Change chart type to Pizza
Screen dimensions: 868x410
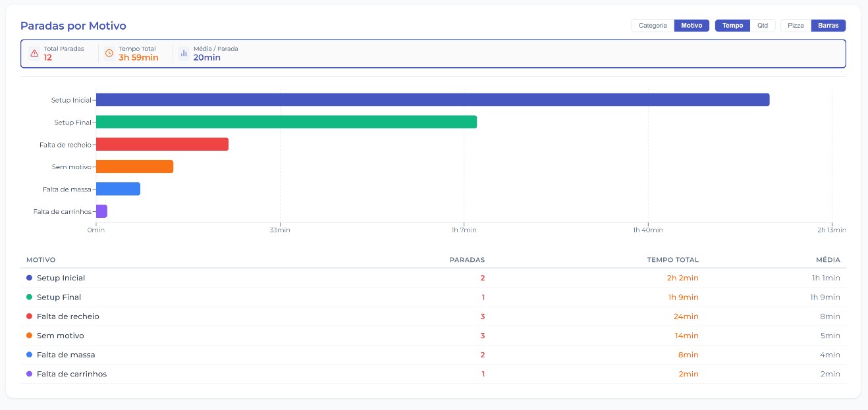point(796,26)
